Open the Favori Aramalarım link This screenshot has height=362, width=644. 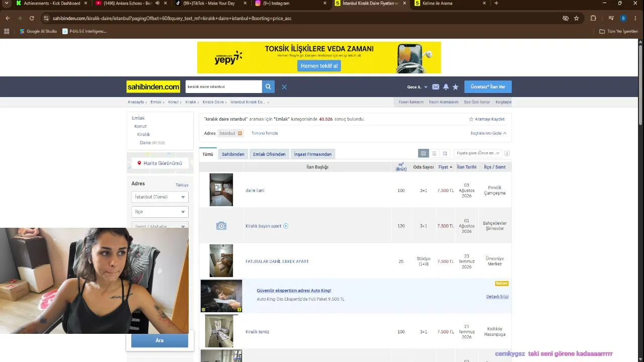pyautogui.click(x=444, y=102)
